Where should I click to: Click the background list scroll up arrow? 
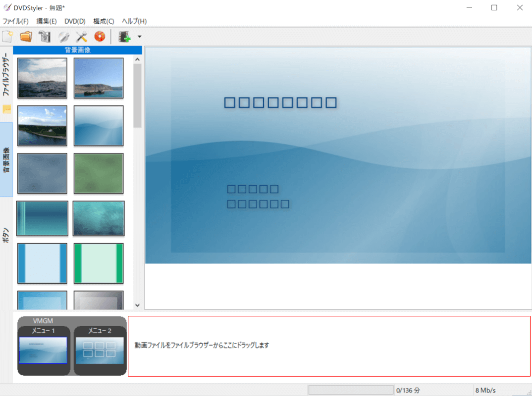tap(137, 60)
